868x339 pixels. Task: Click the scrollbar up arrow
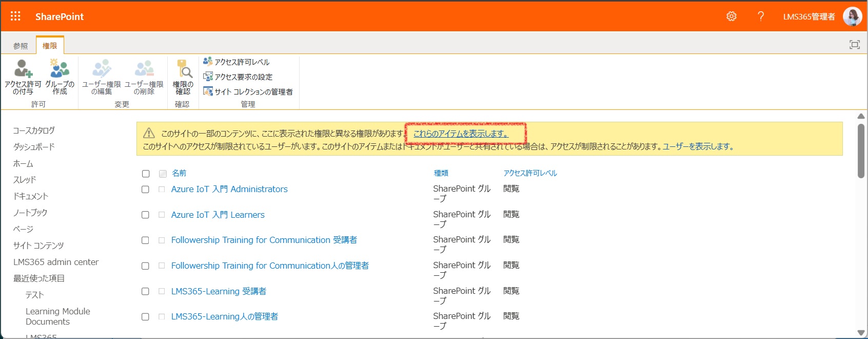861,116
